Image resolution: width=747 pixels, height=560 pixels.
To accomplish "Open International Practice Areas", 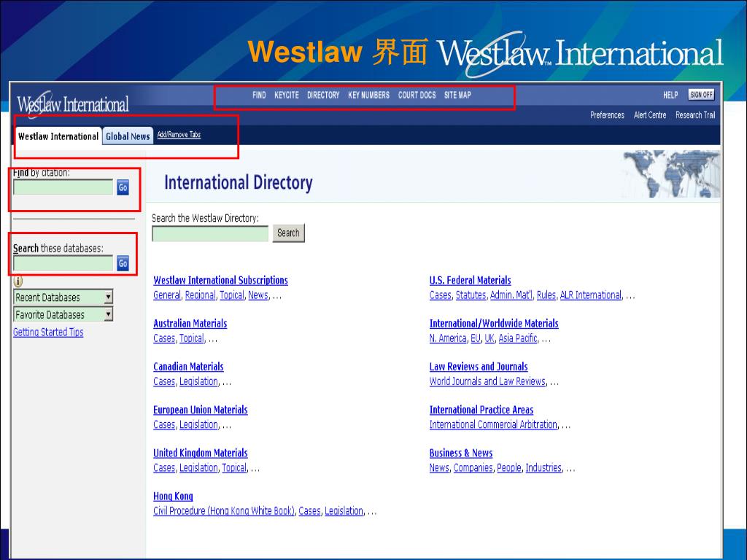I will [x=481, y=410].
